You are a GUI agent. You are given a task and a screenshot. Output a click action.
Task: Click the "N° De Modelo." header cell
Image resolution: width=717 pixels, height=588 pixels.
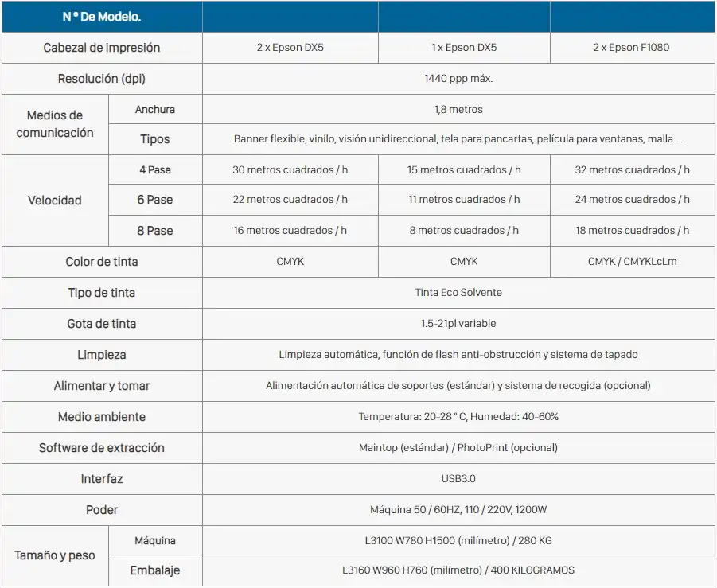[x=102, y=17]
